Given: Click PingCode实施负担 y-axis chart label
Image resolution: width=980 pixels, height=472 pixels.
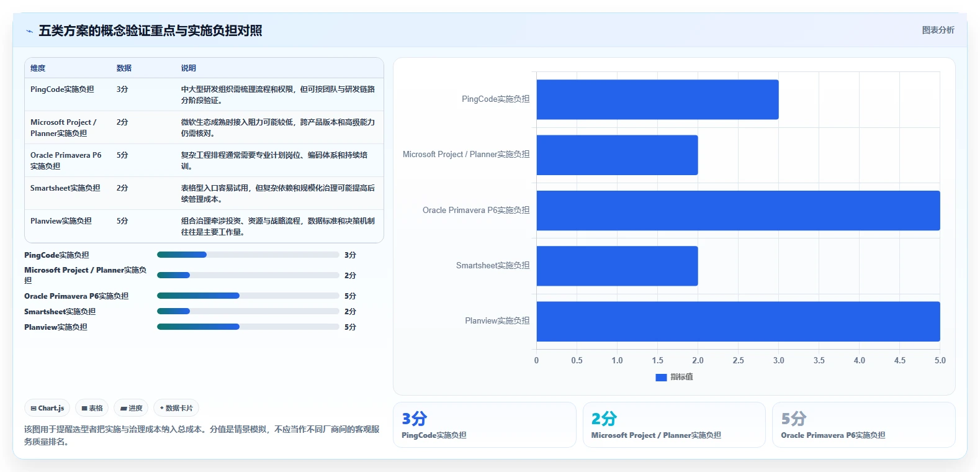Looking at the screenshot, I should point(495,99).
